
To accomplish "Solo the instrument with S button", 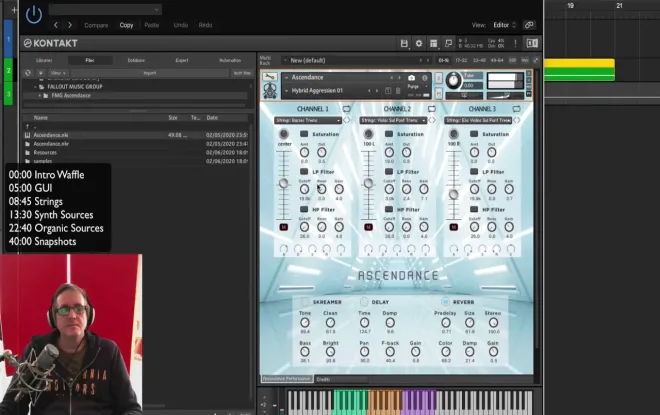I will tap(438, 78).
